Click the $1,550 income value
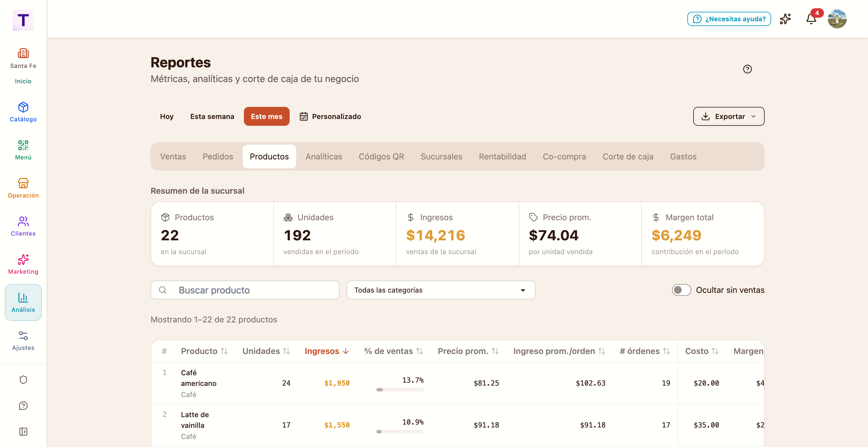The image size is (868, 447). pyautogui.click(x=337, y=425)
